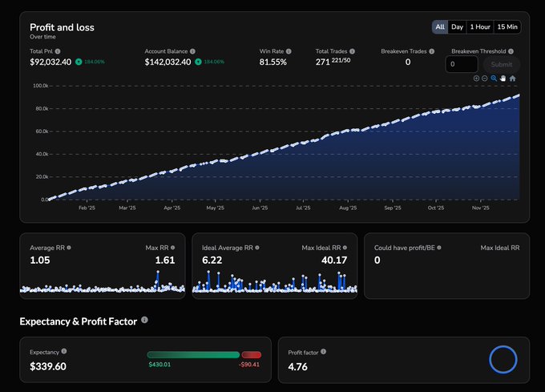545x392 pixels.
Task: Click the Average RR info icon
Action: click(69, 248)
